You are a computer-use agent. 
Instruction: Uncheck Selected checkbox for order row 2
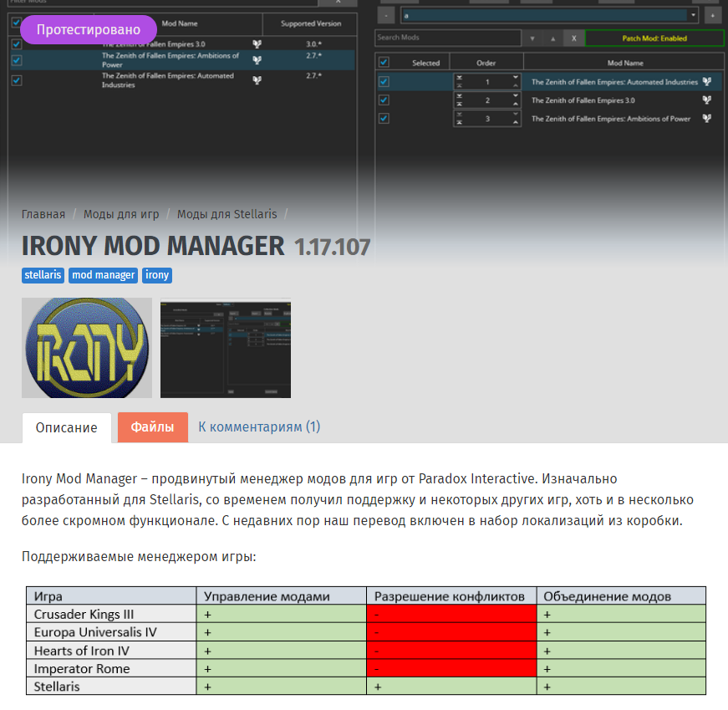384,100
